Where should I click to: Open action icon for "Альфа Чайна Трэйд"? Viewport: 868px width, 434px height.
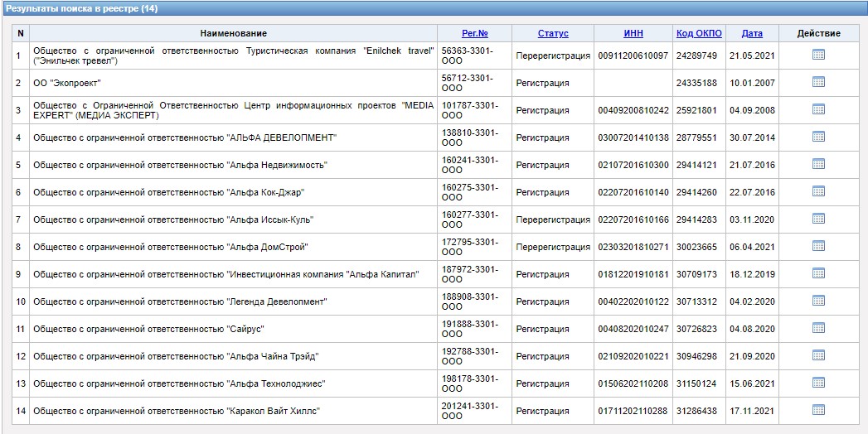click(x=818, y=355)
